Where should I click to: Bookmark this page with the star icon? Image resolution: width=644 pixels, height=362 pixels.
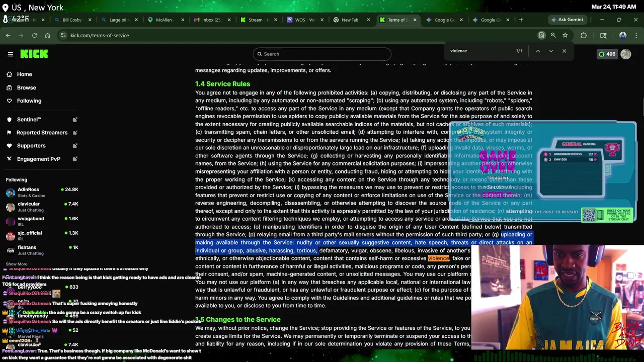(565, 35)
